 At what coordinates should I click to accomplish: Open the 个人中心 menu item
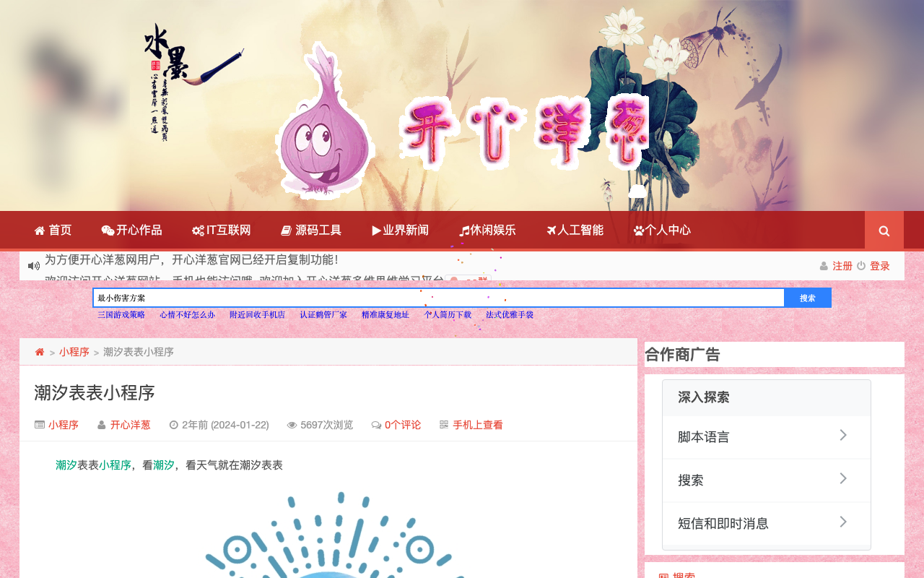click(662, 230)
